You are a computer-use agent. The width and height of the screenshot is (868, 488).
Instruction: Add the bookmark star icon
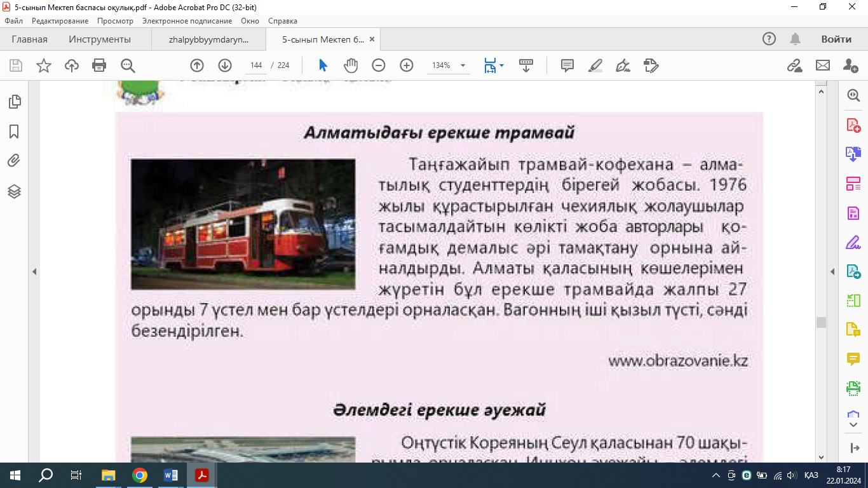click(x=43, y=65)
